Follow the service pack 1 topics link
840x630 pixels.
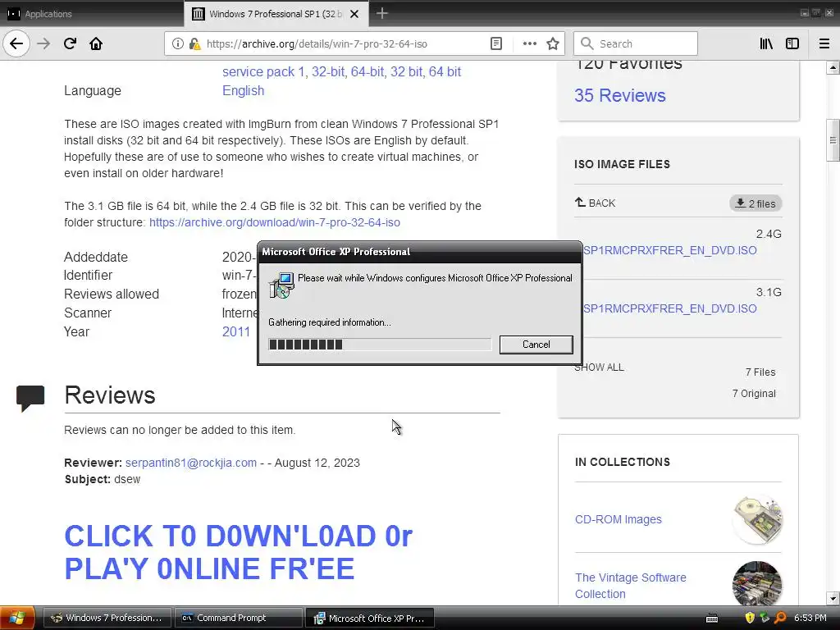263,72
